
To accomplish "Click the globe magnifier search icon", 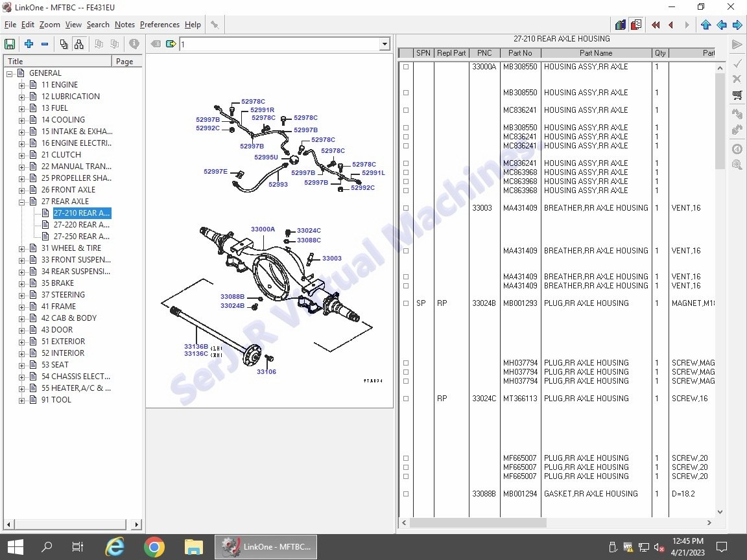I will point(737,165).
